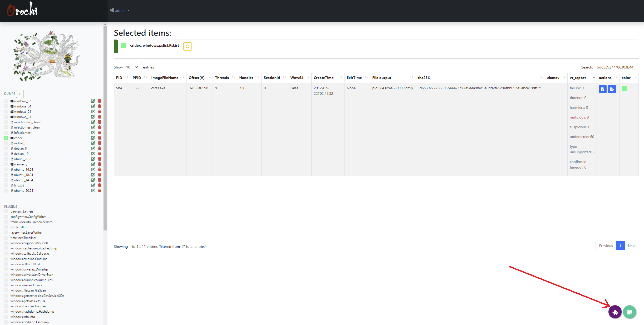Sort table by PID column
This screenshot has width=644, height=325.
pos(122,78)
